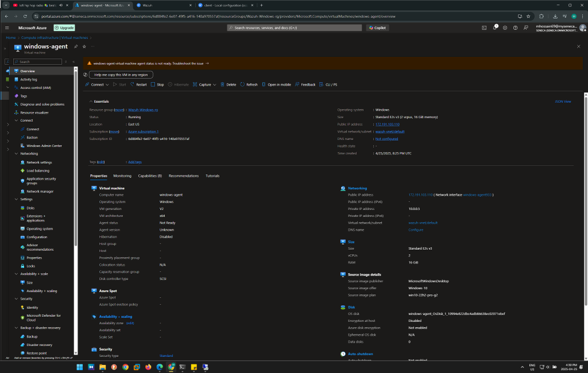Click the header feedback icon beside help
This screenshot has width=588, height=373.
(526, 28)
